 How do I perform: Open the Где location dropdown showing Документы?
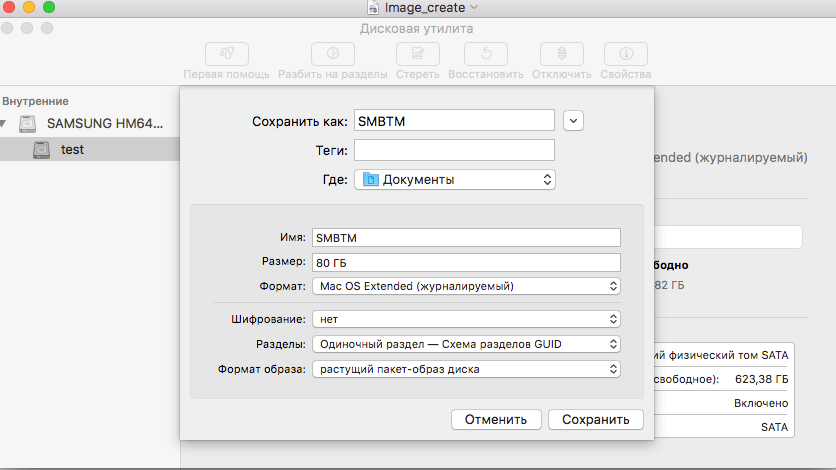coord(455,180)
